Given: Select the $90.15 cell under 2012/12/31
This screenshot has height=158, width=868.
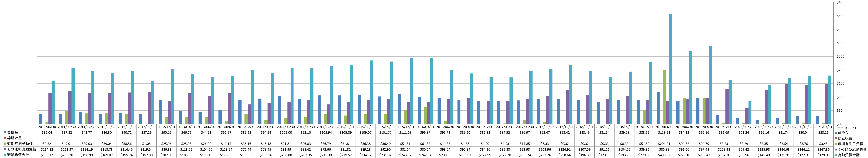Looking at the screenshot, I should (166, 132).
